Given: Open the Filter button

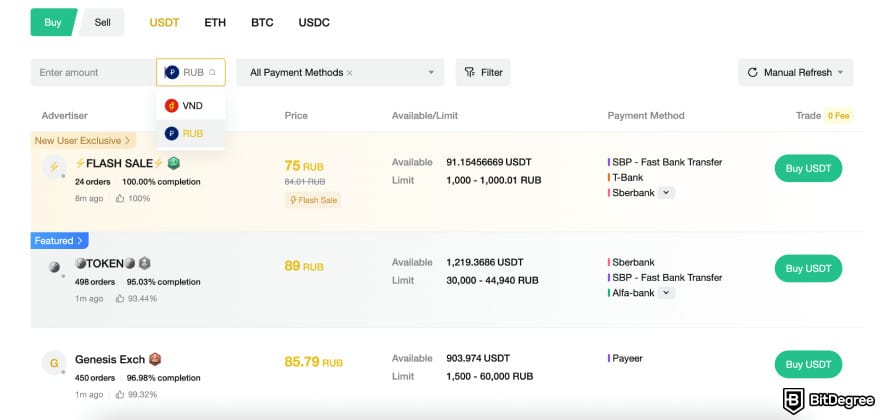Looking at the screenshot, I should click(483, 72).
